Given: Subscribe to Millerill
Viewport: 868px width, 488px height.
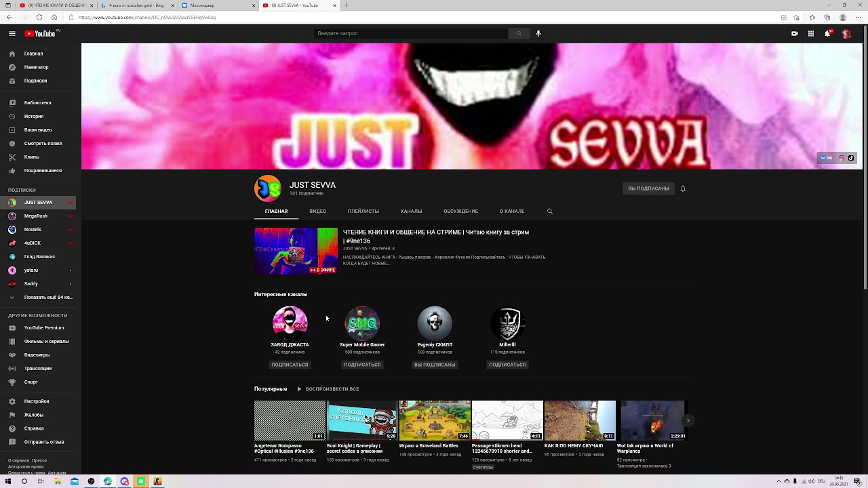Looking at the screenshot, I should click(x=507, y=365).
